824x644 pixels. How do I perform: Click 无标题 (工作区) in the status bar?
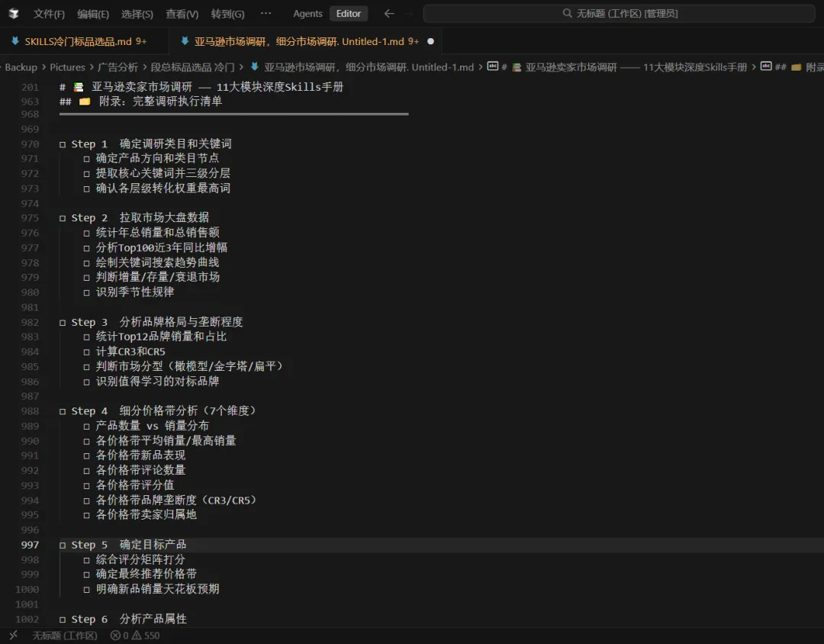[65, 636]
